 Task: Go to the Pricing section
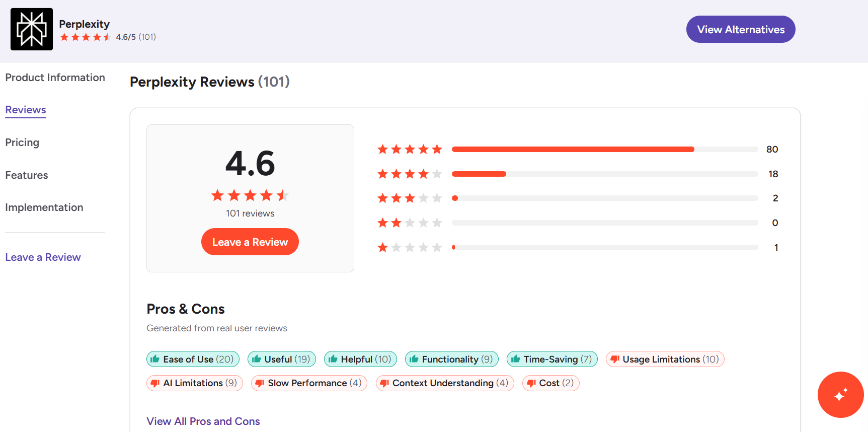coord(22,142)
